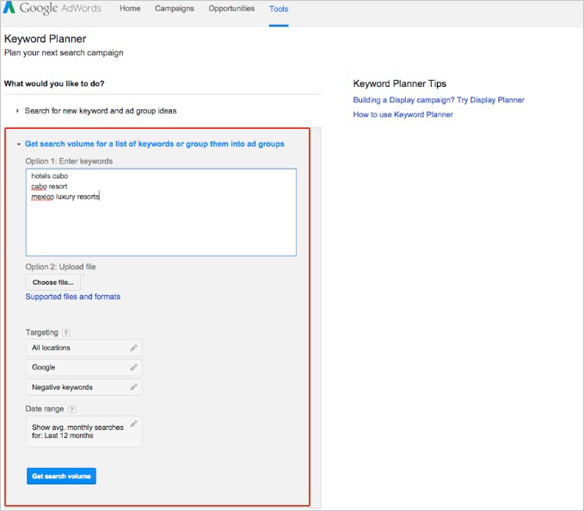Open How to use Keyword Planner link
The width and height of the screenshot is (584, 511).
click(x=403, y=114)
